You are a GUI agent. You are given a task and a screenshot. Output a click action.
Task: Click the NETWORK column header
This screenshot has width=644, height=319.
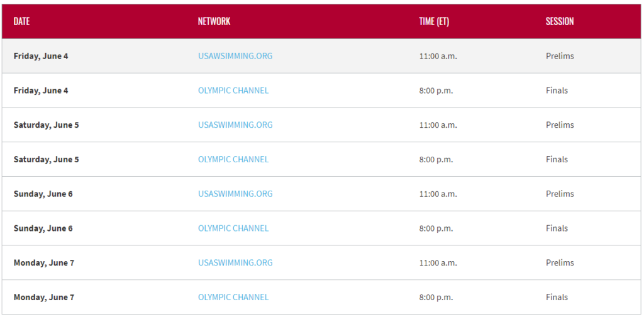(x=214, y=21)
